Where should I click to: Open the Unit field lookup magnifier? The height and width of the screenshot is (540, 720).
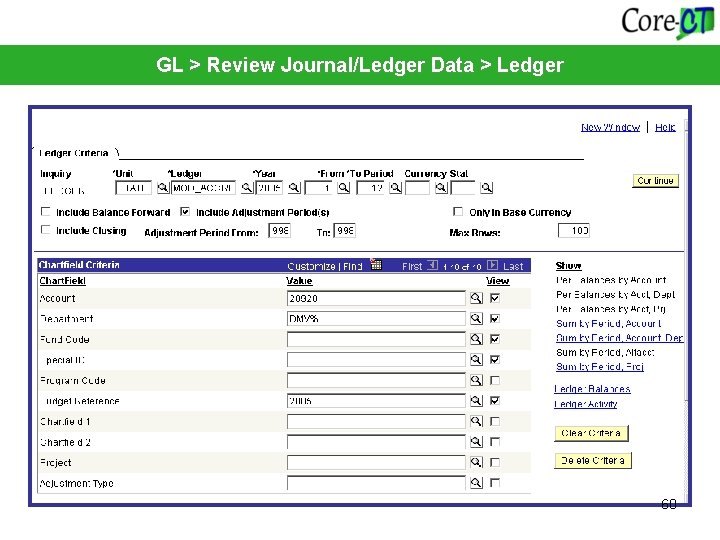[x=163, y=187]
